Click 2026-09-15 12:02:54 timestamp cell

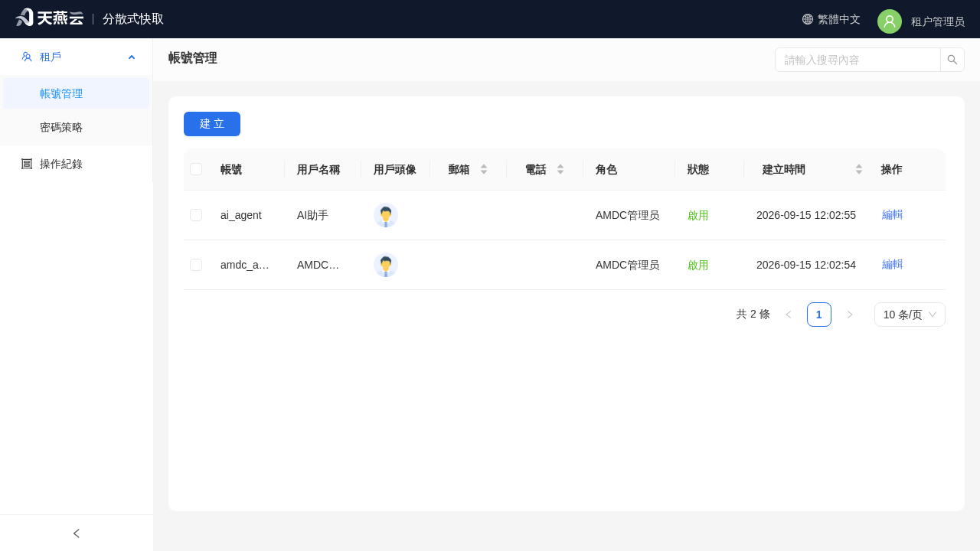click(x=806, y=265)
